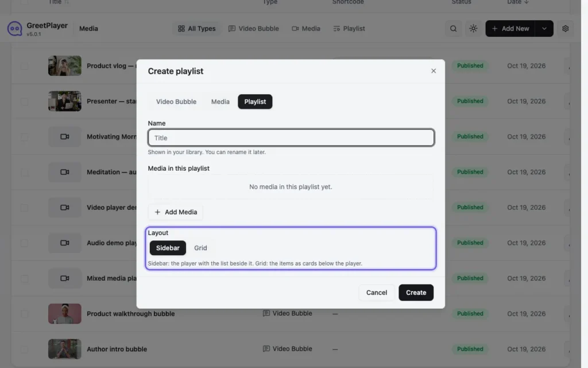Image resolution: width=588 pixels, height=368 pixels.
Task: Tick checkbox for Presenter row
Action: click(x=24, y=101)
